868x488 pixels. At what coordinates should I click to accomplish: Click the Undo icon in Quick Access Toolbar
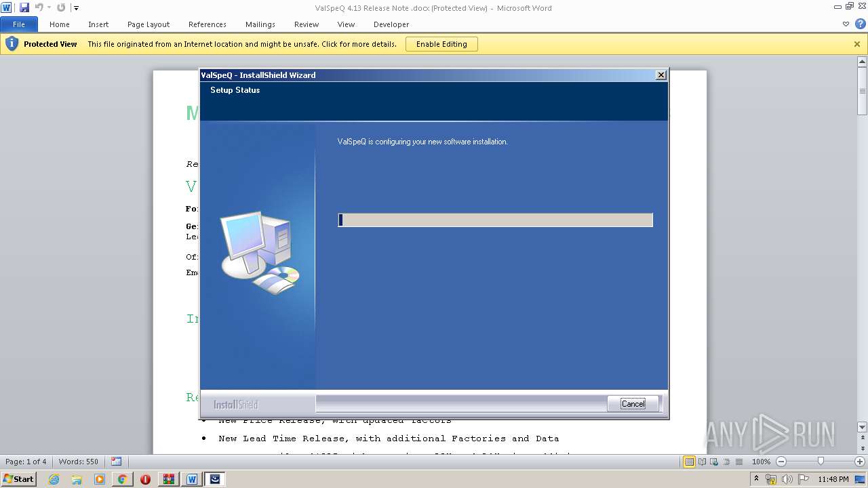(x=39, y=8)
